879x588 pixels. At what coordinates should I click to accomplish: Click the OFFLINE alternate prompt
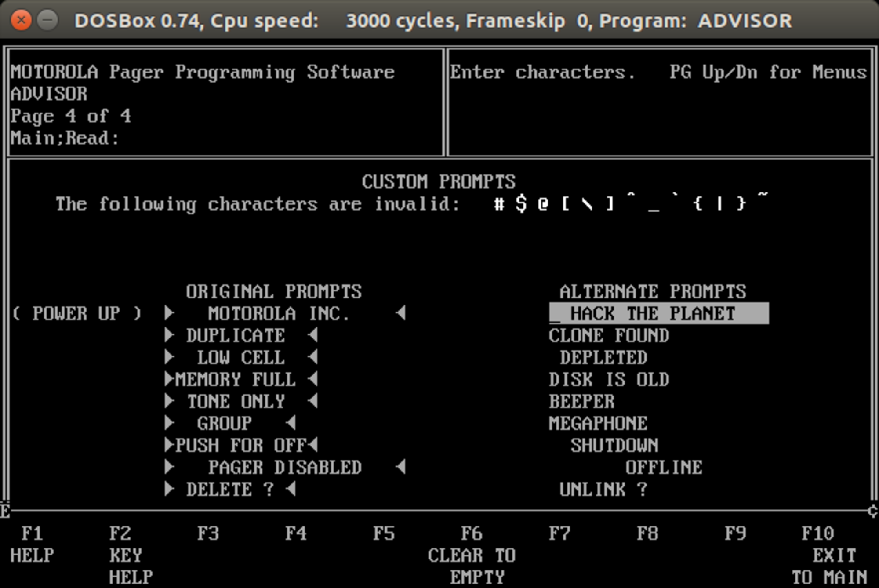coord(664,468)
